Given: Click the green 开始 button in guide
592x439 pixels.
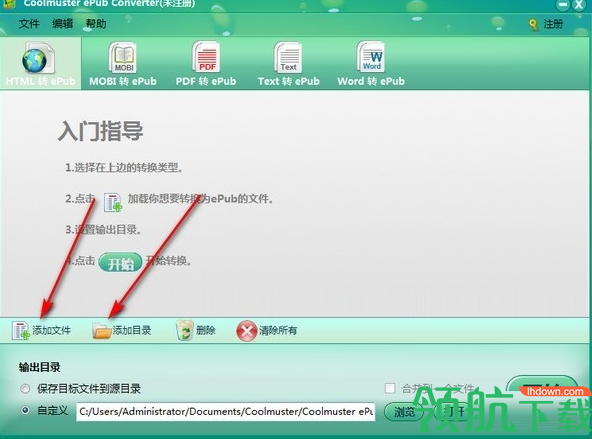Looking at the screenshot, I should [120, 262].
